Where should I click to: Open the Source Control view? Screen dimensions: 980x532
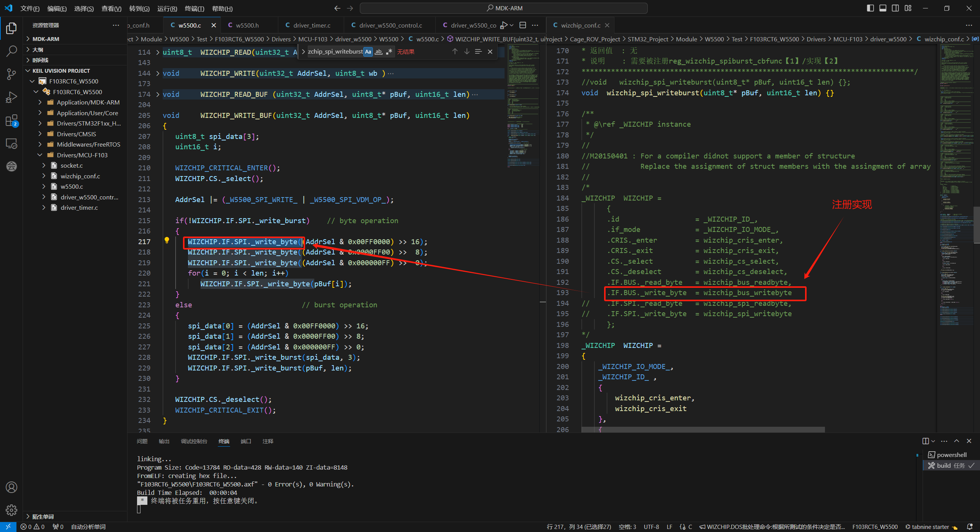11,74
